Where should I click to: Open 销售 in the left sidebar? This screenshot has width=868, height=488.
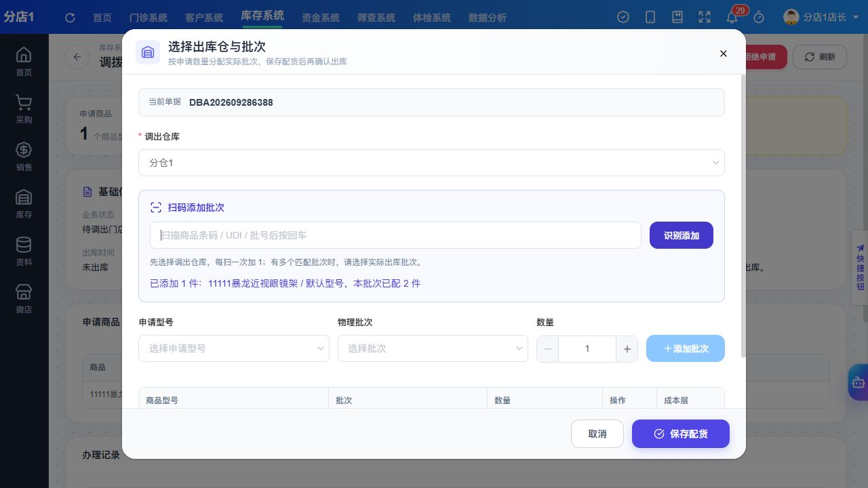(24, 157)
